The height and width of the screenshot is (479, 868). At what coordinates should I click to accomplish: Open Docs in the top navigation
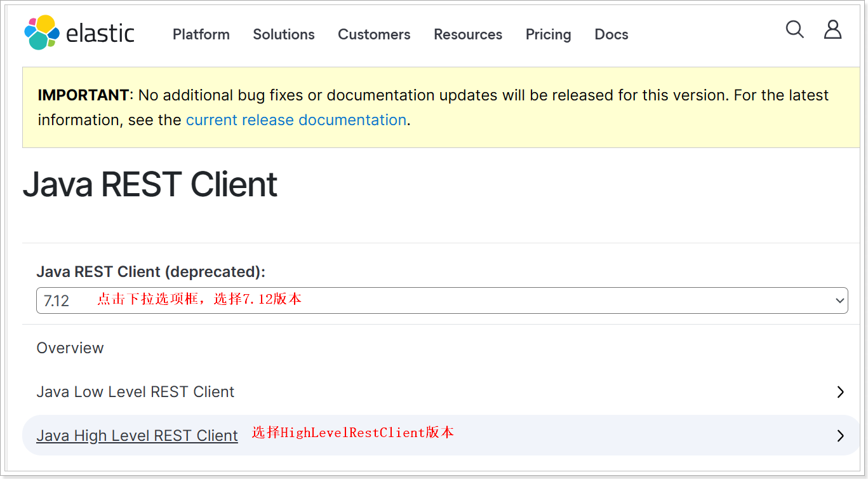pyautogui.click(x=611, y=34)
